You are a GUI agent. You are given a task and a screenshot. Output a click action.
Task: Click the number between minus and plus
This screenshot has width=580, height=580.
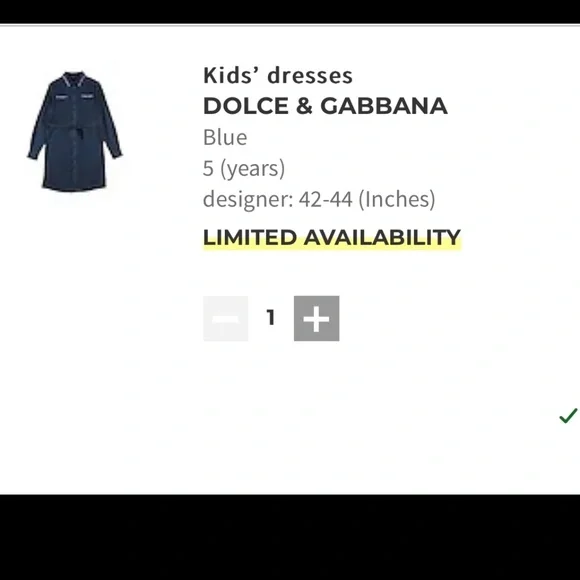pyautogui.click(x=271, y=318)
